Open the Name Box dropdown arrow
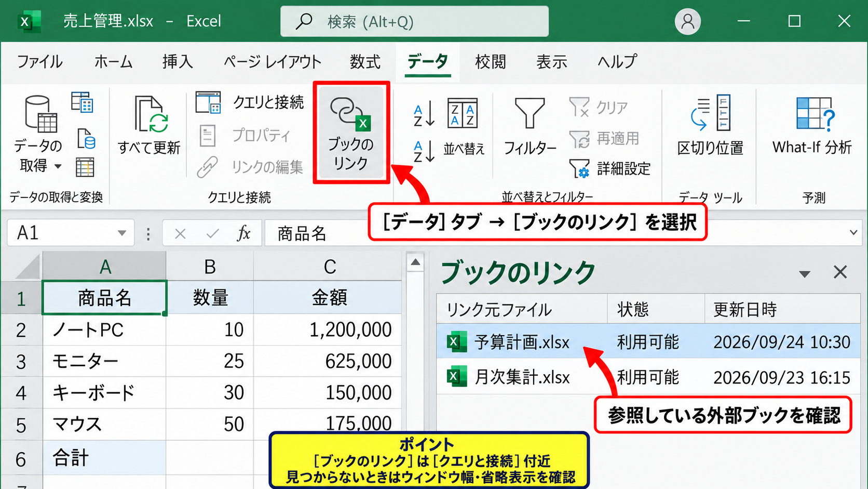This screenshot has width=868, height=489. [x=122, y=233]
